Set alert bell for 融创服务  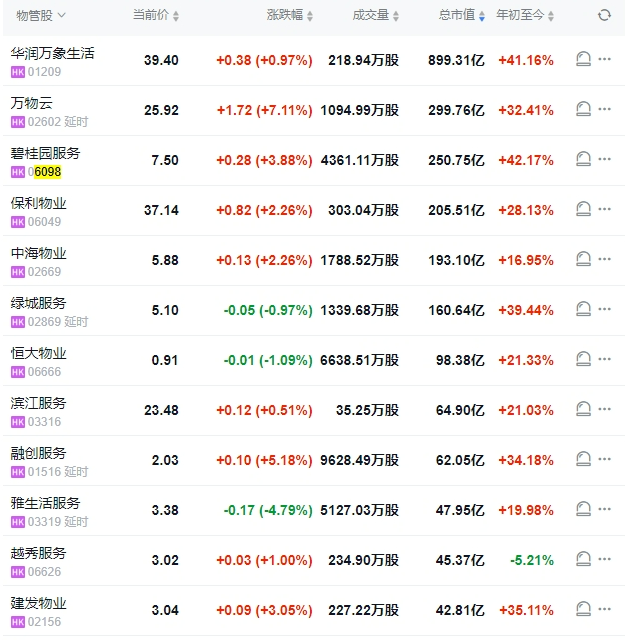click(583, 459)
